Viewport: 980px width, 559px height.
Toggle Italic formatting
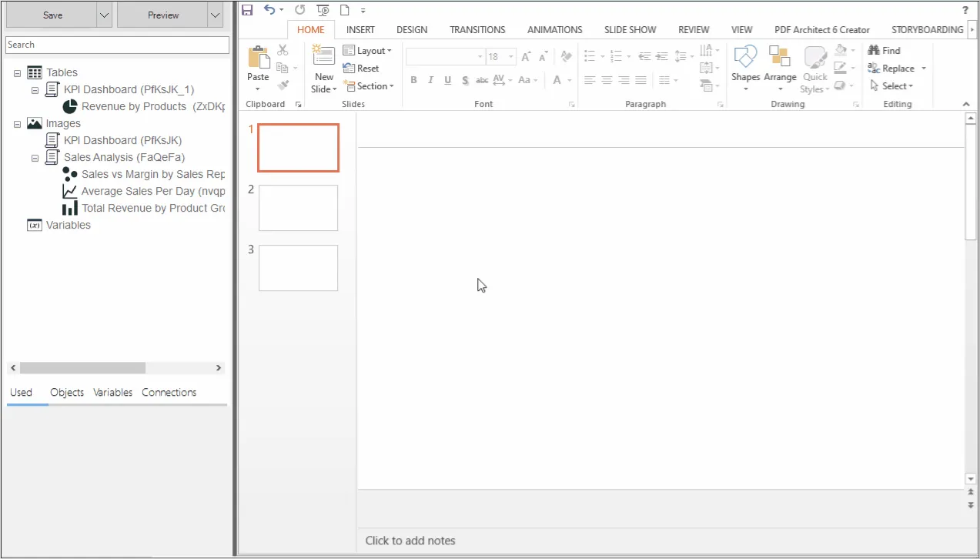pos(430,80)
